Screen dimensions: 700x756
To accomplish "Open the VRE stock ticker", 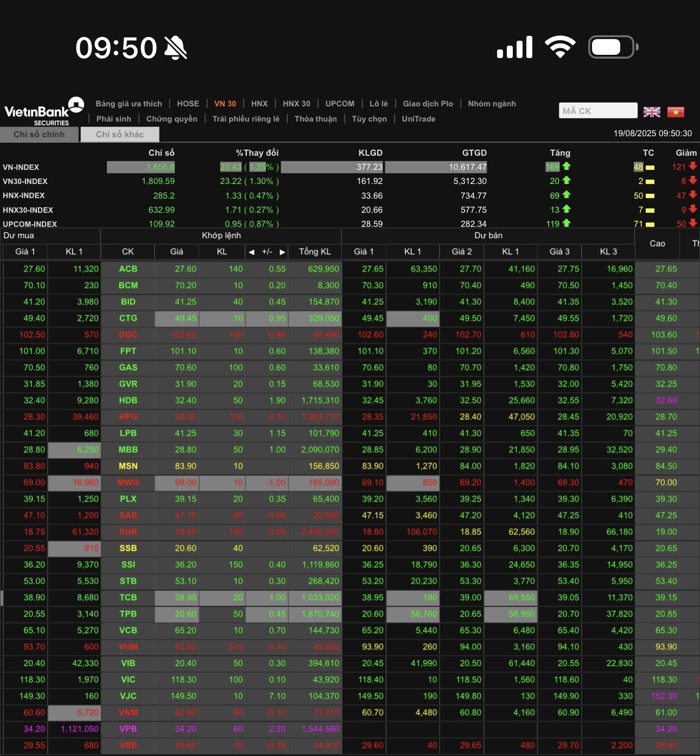I will click(x=128, y=746).
